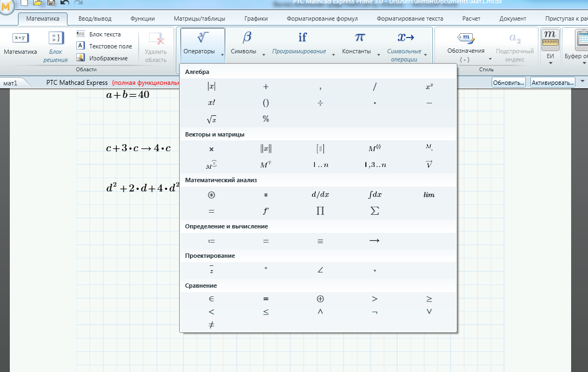Viewport: 588px width, 372px height.
Task: Insert the vectorize arrow-over-V operator
Action: [429, 164]
